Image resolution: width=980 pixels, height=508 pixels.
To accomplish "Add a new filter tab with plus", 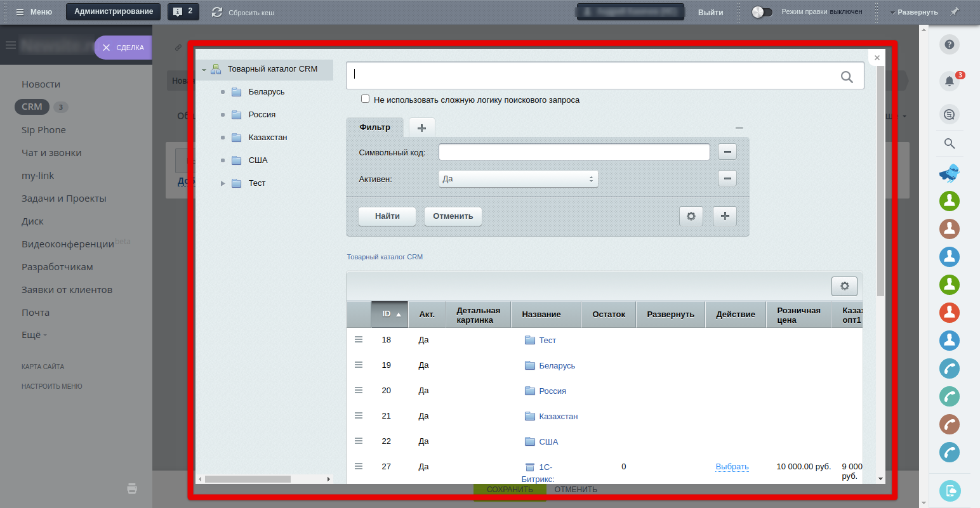I will pyautogui.click(x=421, y=127).
